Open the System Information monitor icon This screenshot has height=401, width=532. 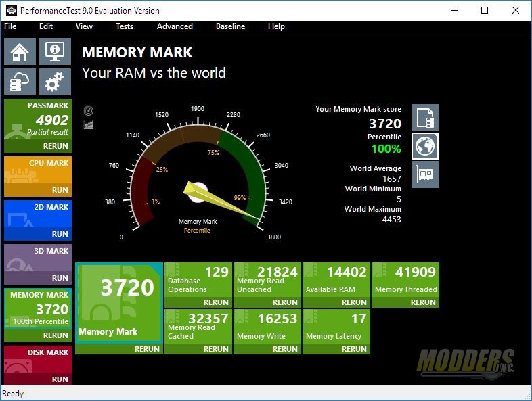point(55,51)
